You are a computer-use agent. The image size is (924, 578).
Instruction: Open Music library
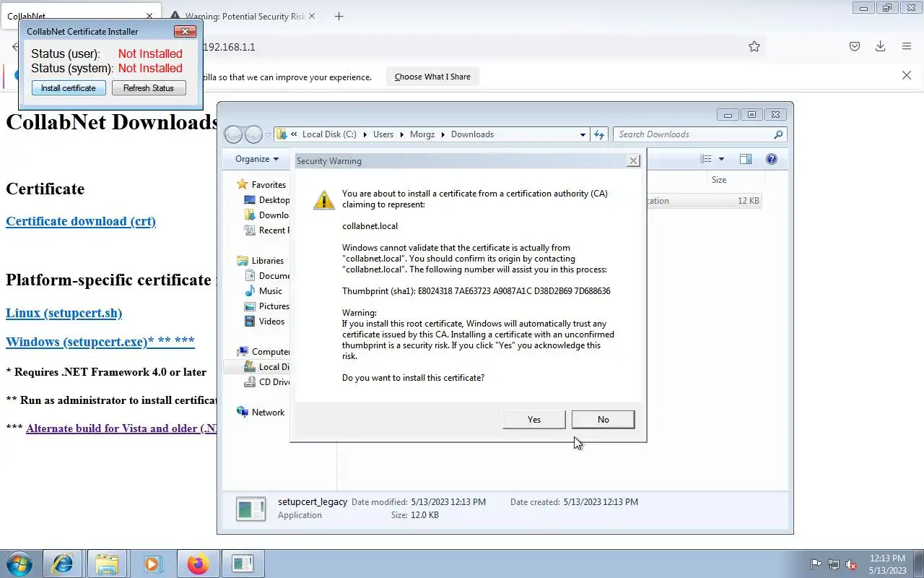coord(270,291)
